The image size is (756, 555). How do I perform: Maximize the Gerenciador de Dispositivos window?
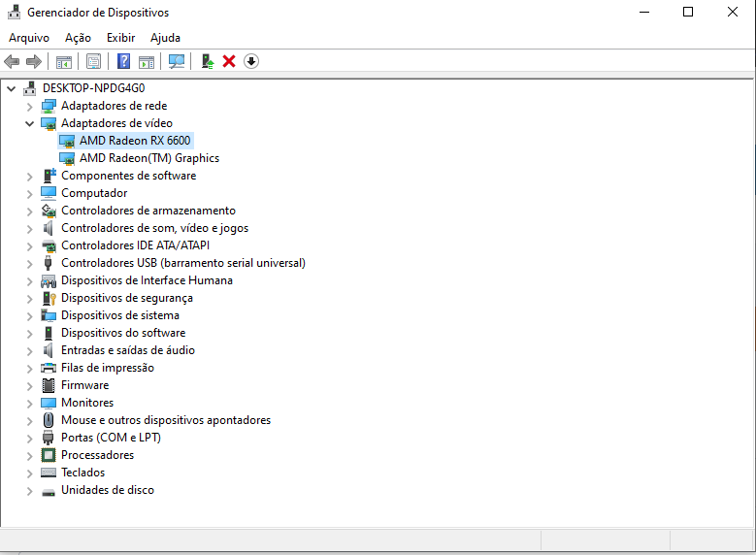click(688, 12)
